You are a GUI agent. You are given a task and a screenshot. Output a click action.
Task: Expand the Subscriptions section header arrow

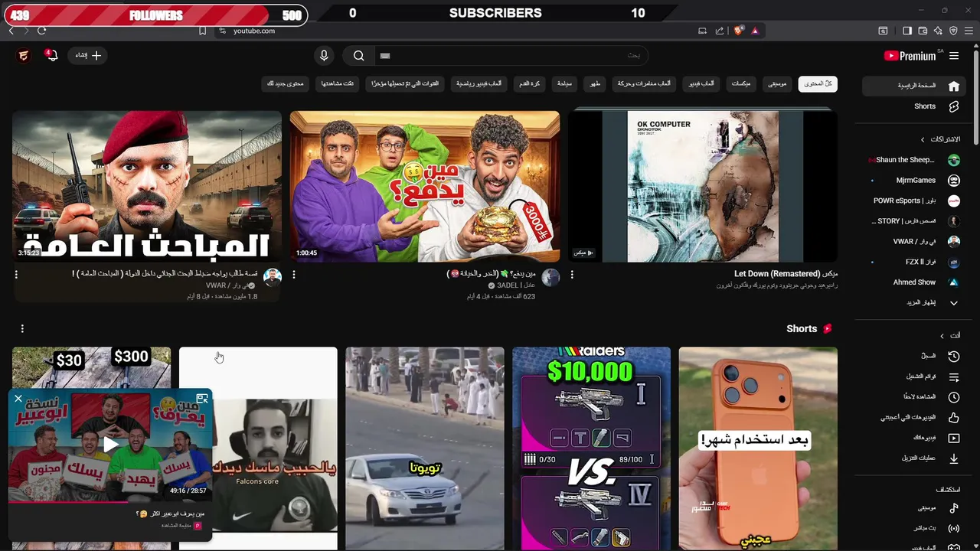click(x=923, y=139)
